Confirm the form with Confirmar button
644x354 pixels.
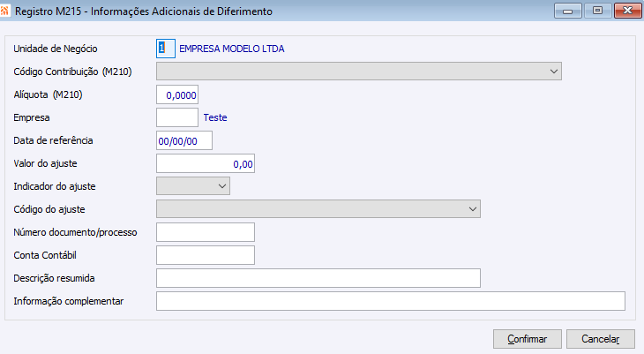point(528,339)
